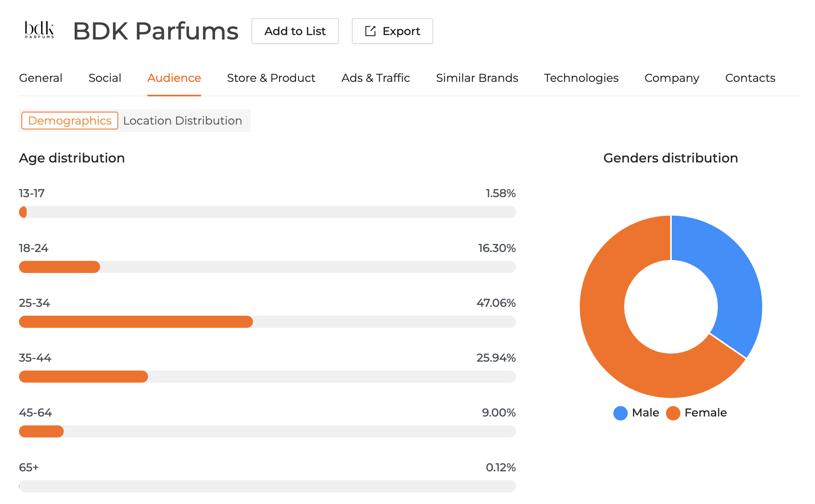Open the General tab
The width and height of the screenshot is (815, 504).
pyautogui.click(x=40, y=78)
